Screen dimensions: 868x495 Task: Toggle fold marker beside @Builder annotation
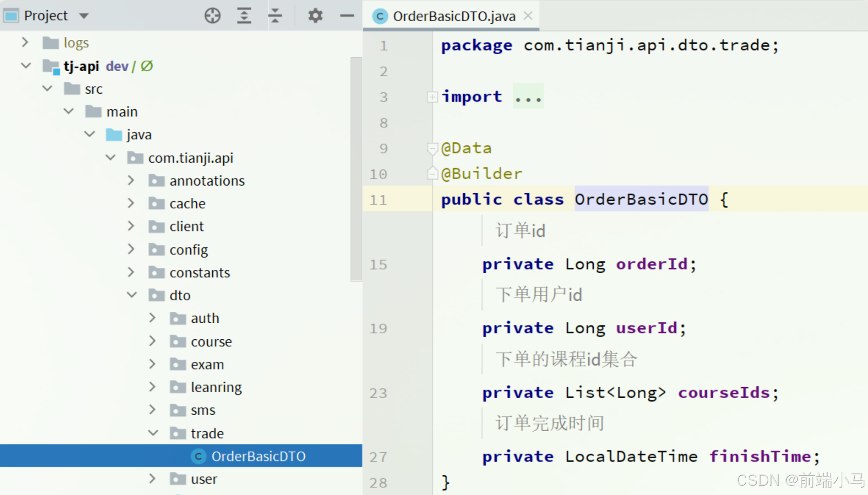(432, 173)
